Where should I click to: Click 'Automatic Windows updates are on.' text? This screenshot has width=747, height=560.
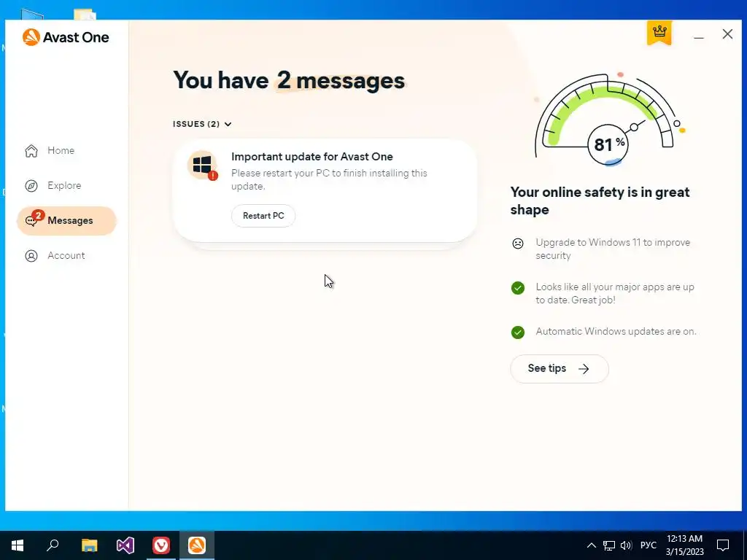tap(616, 332)
